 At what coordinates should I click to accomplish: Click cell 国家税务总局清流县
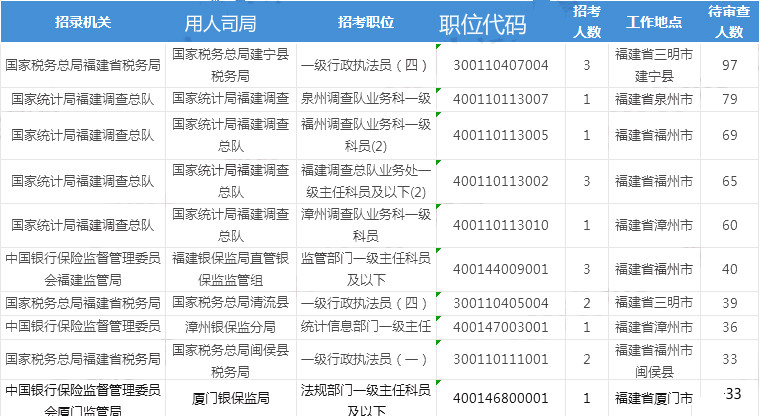point(231,303)
